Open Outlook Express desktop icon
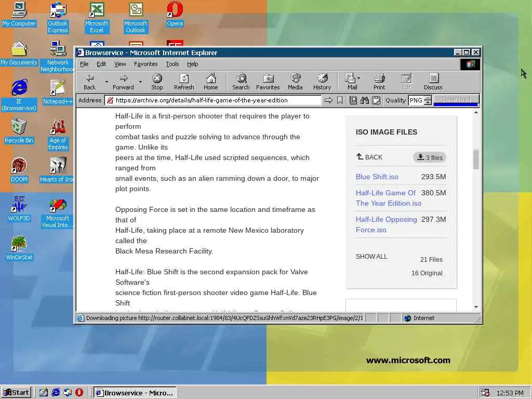 (58, 18)
